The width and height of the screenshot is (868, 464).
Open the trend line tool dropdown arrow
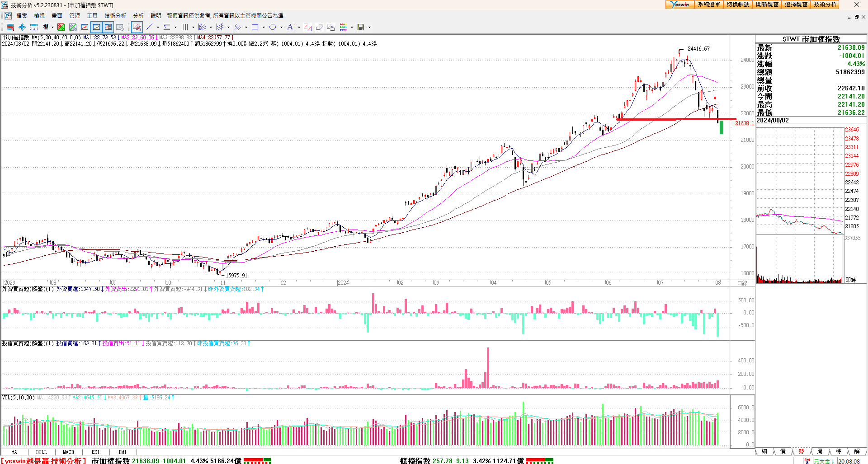pos(158,27)
